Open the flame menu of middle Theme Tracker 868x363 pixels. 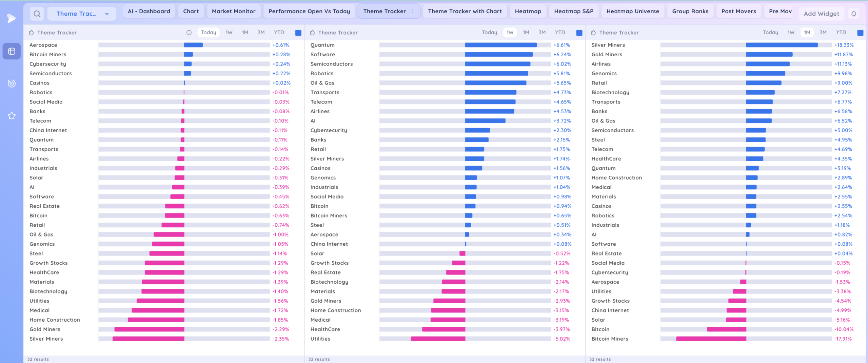pyautogui.click(x=312, y=33)
